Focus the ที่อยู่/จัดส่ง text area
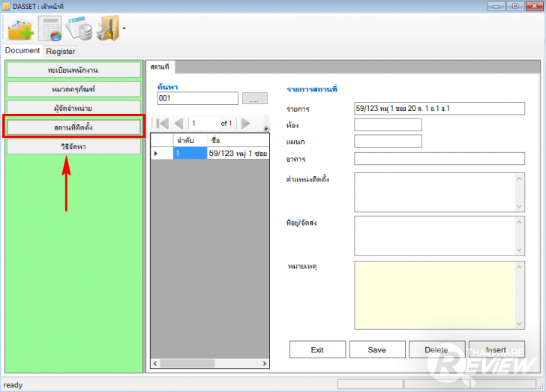This screenshot has height=392, width=546. pos(434,235)
